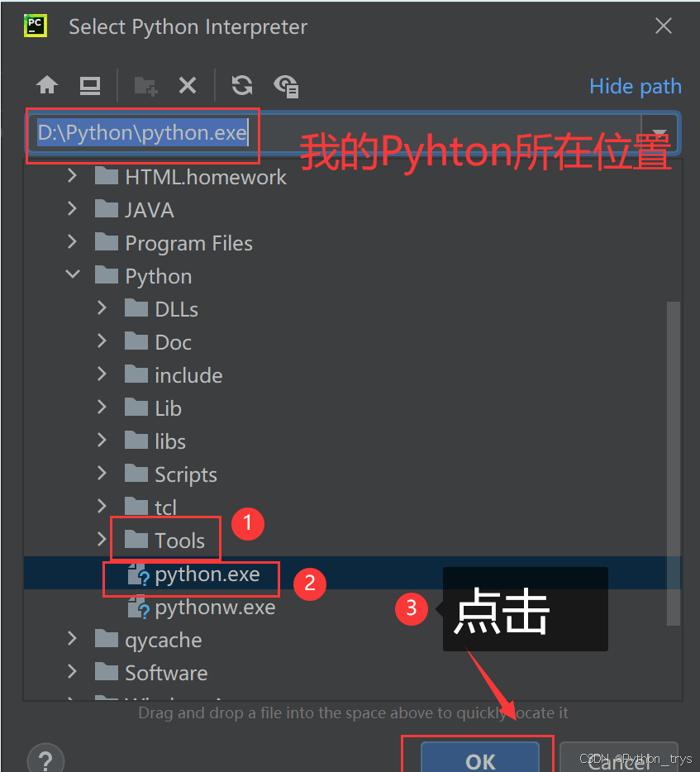This screenshot has height=772, width=700.
Task: Expand the libs folder
Action: click(x=102, y=441)
